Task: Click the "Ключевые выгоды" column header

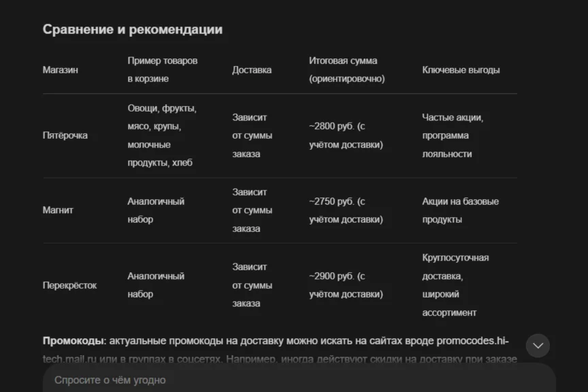Action: (461, 69)
